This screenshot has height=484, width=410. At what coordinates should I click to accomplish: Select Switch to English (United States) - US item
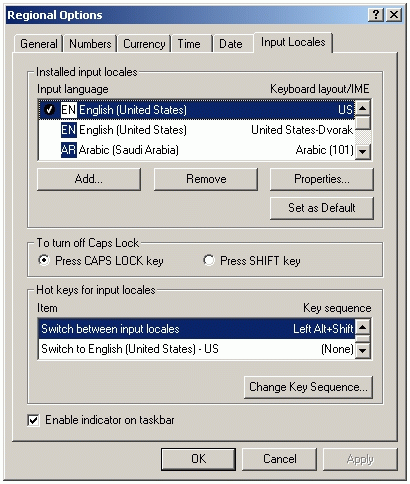(x=197, y=349)
